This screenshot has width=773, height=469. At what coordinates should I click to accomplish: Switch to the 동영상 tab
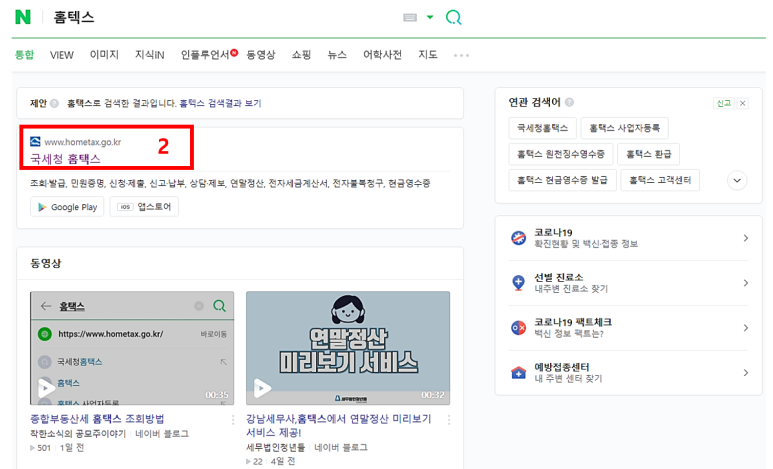point(261,54)
